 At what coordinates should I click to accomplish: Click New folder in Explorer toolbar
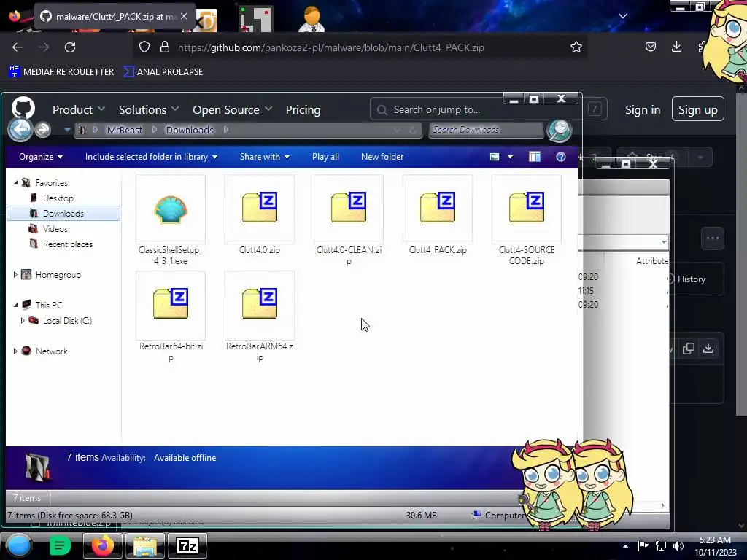pos(382,157)
